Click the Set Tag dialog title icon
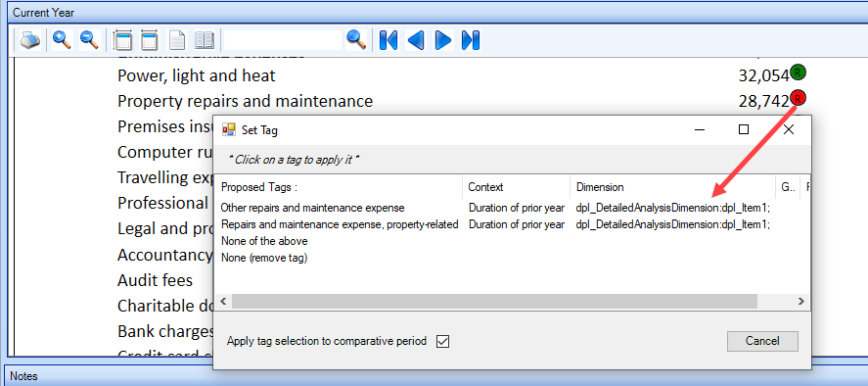The height and width of the screenshot is (386, 868). (229, 129)
